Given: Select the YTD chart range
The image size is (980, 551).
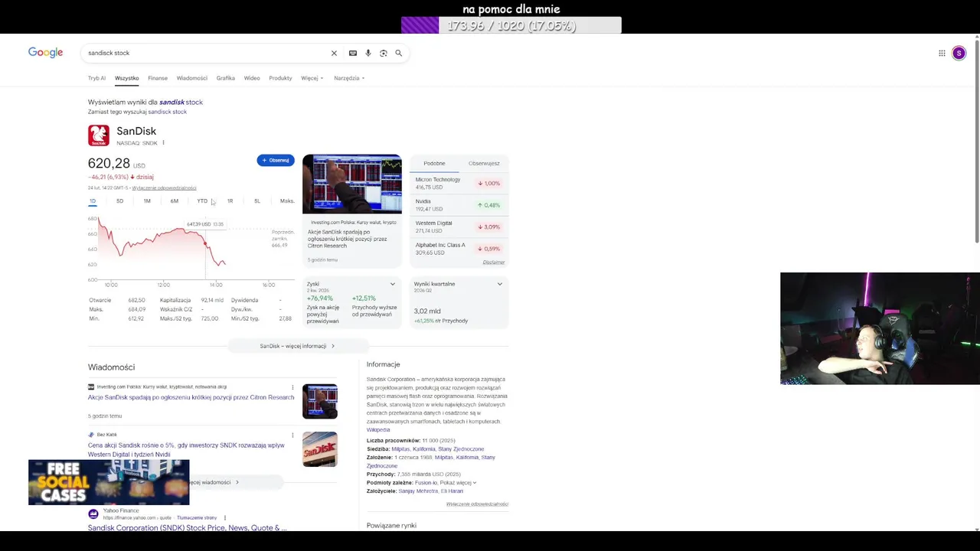Looking at the screenshot, I should coord(202,201).
